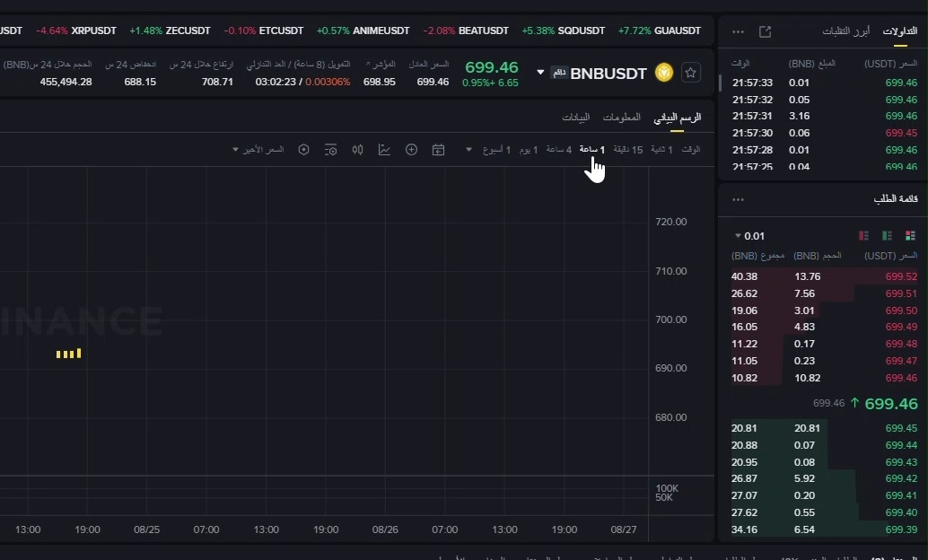This screenshot has width=928, height=560.
Task: Click the 699.39 bid price row
Action: point(824,529)
